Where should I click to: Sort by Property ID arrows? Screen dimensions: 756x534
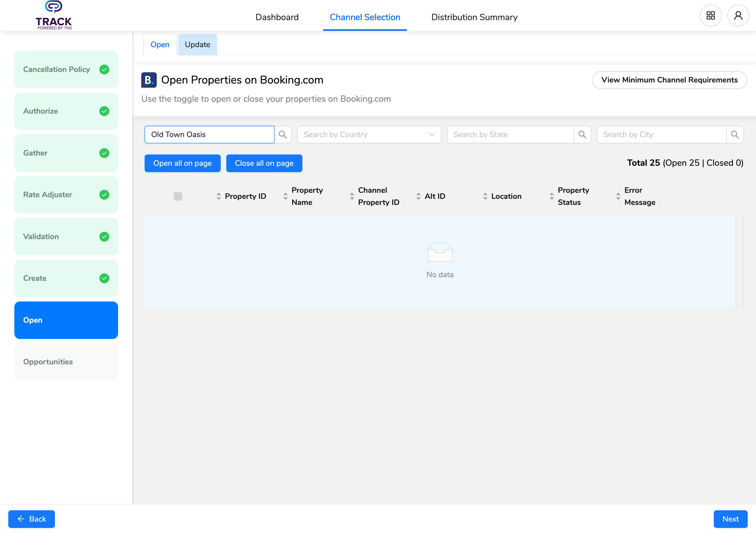pyautogui.click(x=219, y=196)
